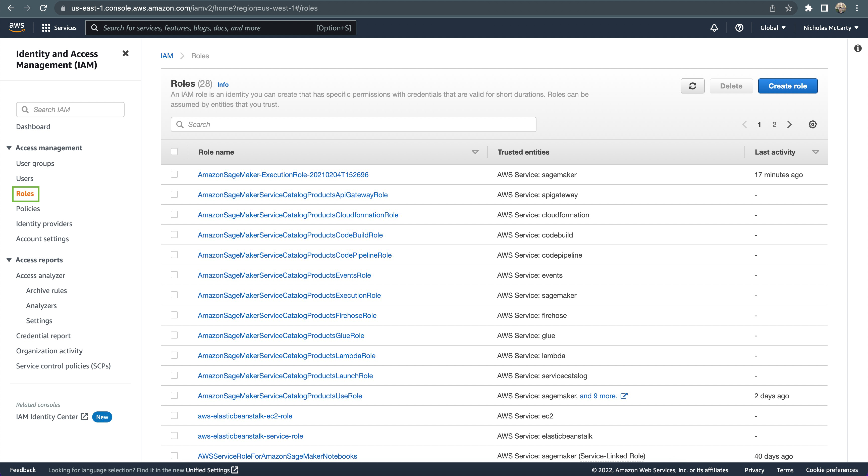
Task: Go to next page of roles
Action: pyautogui.click(x=789, y=124)
